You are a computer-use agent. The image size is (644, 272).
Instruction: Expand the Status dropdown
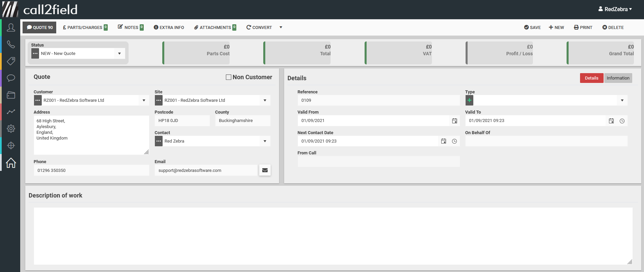coord(120,54)
